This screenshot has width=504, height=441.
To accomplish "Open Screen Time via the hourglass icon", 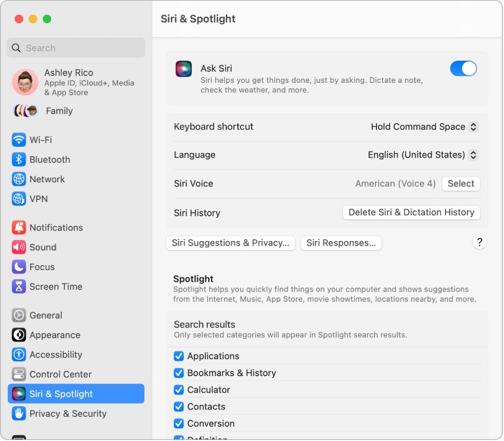I will pos(18,286).
